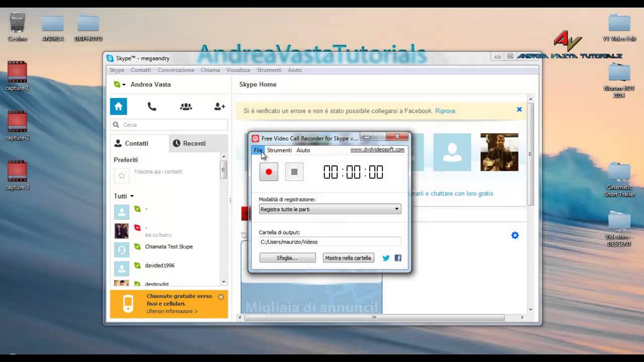644x362 pixels.
Task: Open the Skype menu in the Skype window
Action: 117,70
